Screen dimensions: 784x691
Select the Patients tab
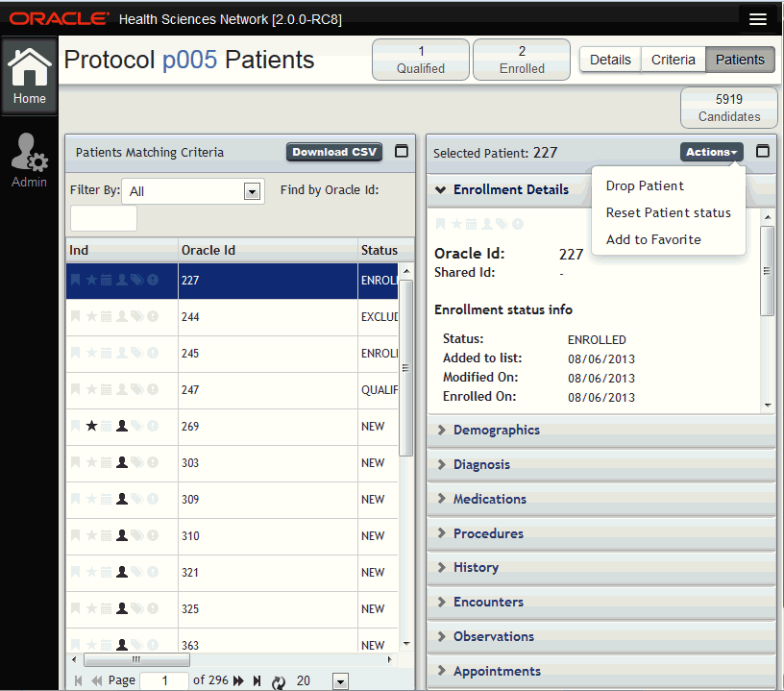coord(740,60)
